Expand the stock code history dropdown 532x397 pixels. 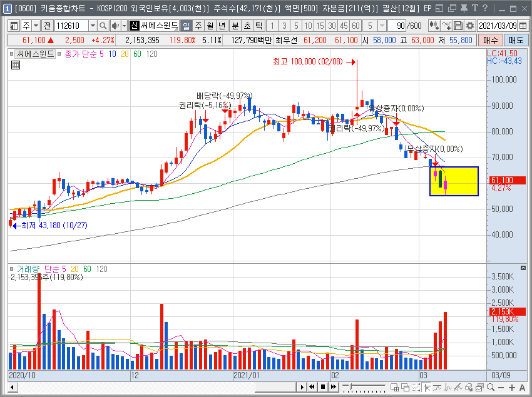click(x=93, y=26)
